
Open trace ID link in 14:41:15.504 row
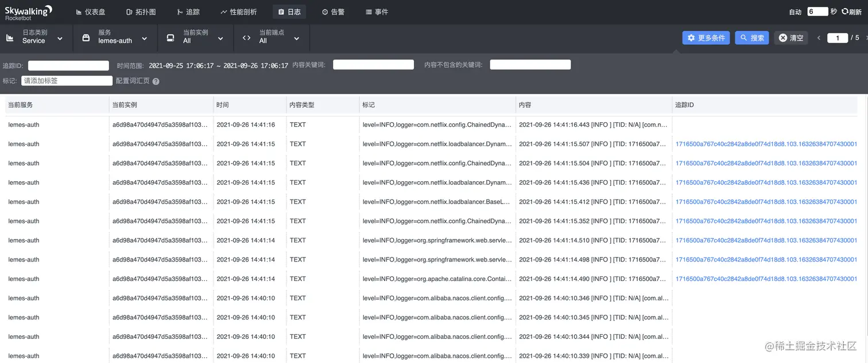766,163
